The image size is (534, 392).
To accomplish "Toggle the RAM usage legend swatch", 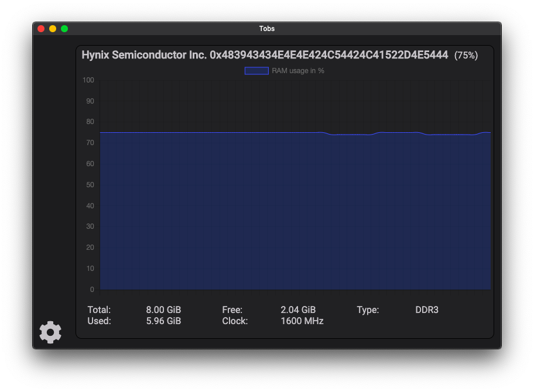I will (256, 71).
